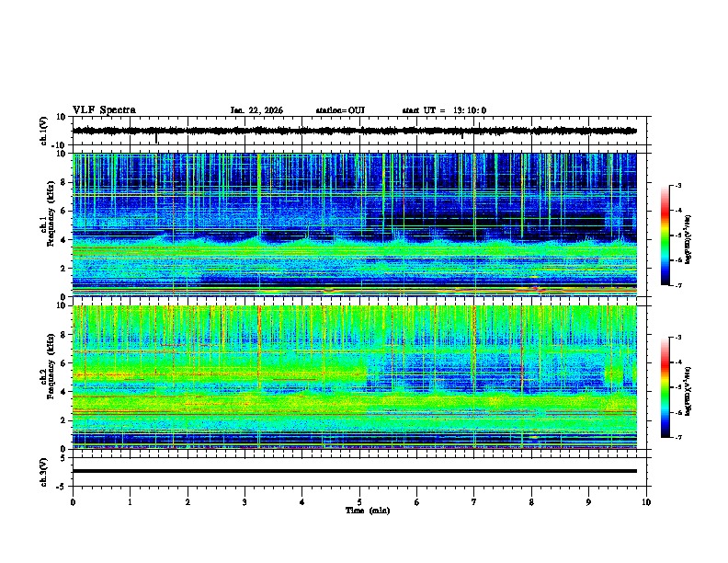Click the 'station=OUI' header label
Screen dimensions: 728x563
pos(340,110)
